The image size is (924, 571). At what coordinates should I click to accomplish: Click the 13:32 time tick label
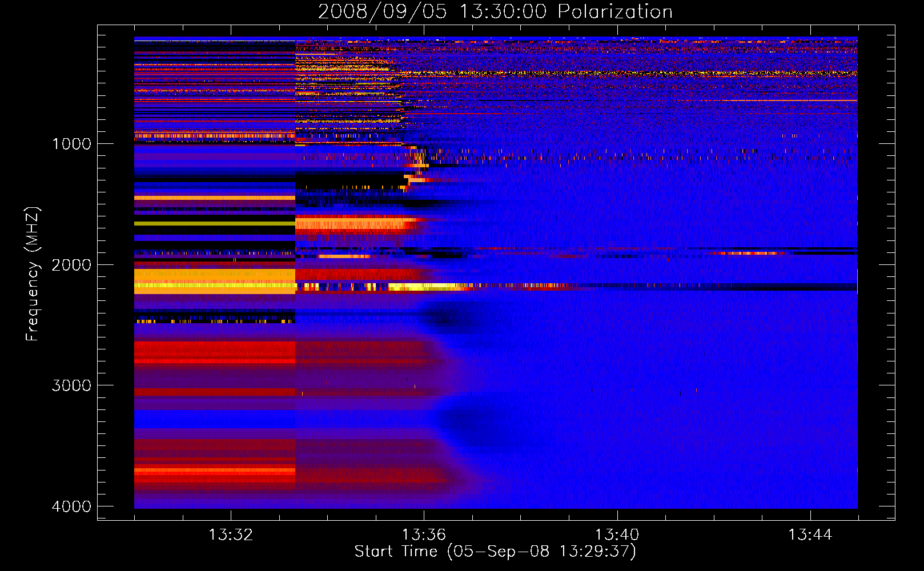click(x=231, y=535)
